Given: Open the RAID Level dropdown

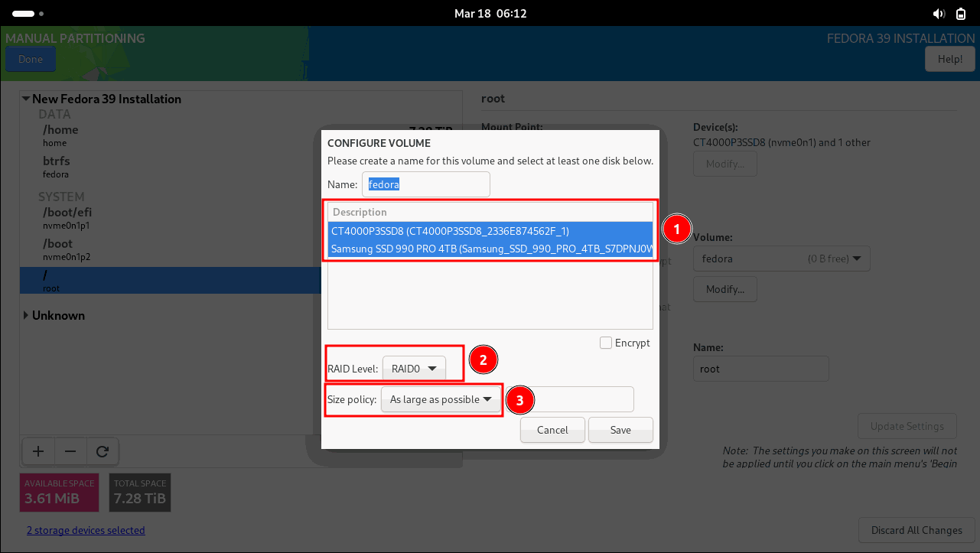Looking at the screenshot, I should 414,369.
